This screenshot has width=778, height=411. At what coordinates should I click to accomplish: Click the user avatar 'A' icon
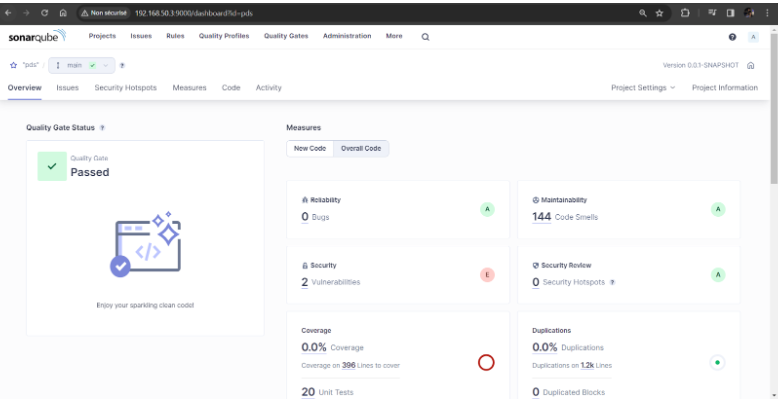click(x=753, y=37)
